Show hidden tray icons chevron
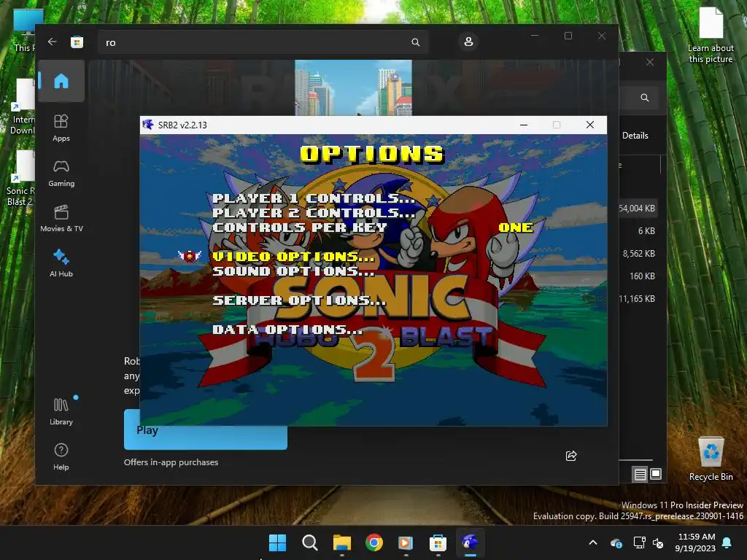Viewport: 747px width, 560px height. click(593, 542)
